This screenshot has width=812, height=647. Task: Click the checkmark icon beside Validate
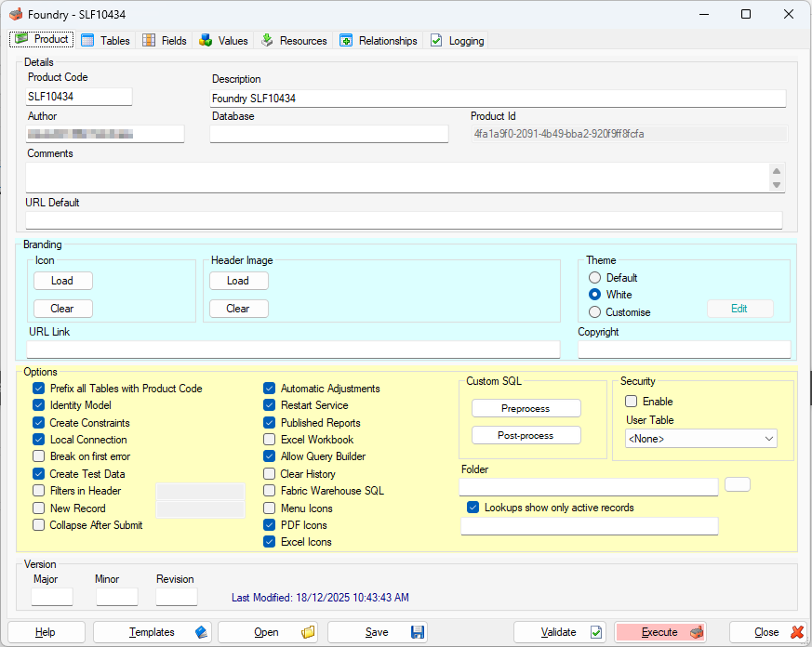(x=596, y=632)
